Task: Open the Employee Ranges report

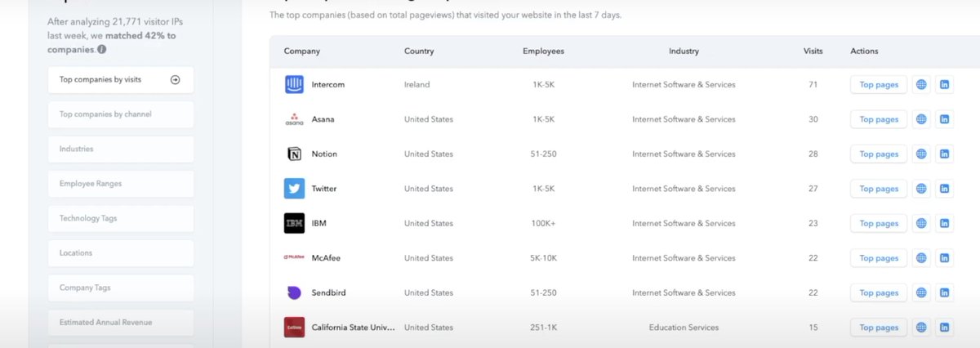Action: (x=121, y=184)
